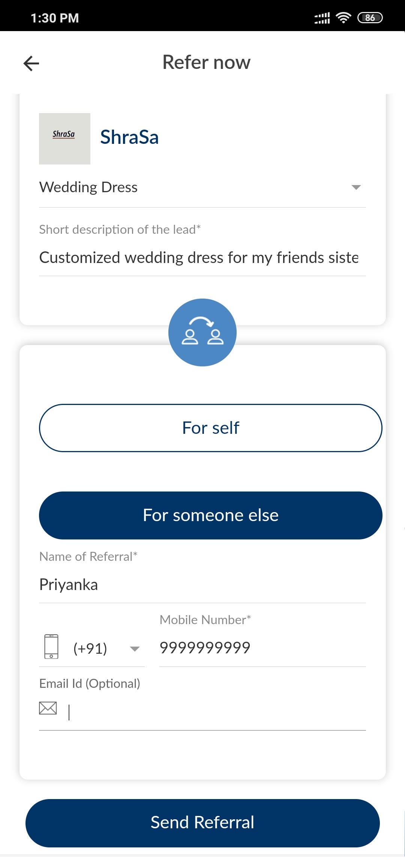Image resolution: width=405 pixels, height=868 pixels.
Task: Select the For someone else option
Action: coord(210,515)
